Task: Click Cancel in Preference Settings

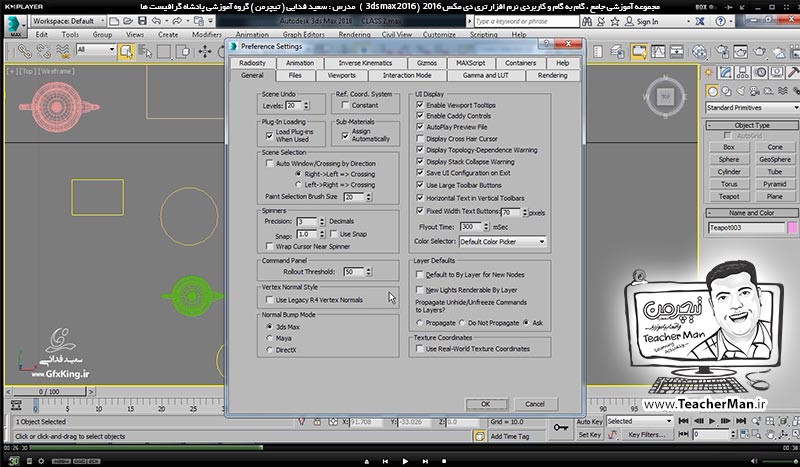Action: click(535, 404)
